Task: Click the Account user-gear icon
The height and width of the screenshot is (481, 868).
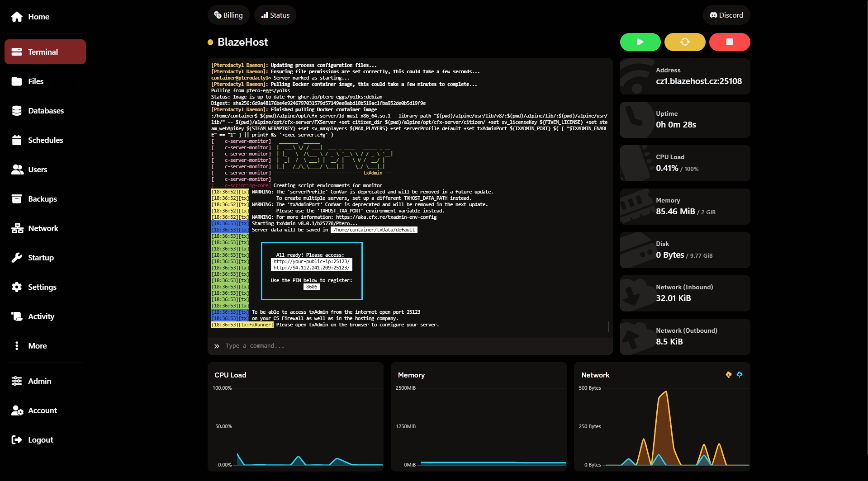Action: [17, 410]
